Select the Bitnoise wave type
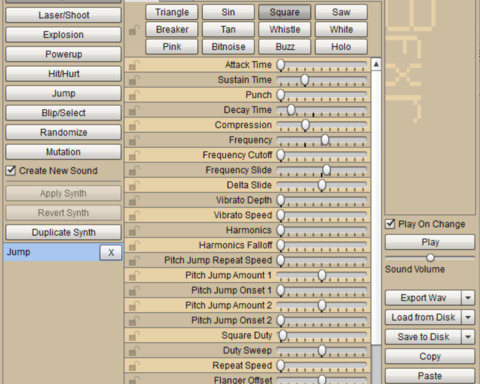The width and height of the screenshot is (480, 384). click(x=228, y=47)
